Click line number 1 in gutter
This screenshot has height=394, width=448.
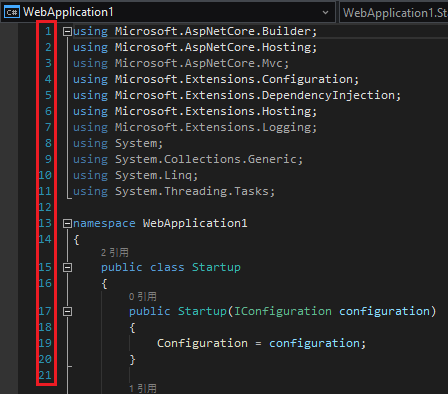coord(48,31)
